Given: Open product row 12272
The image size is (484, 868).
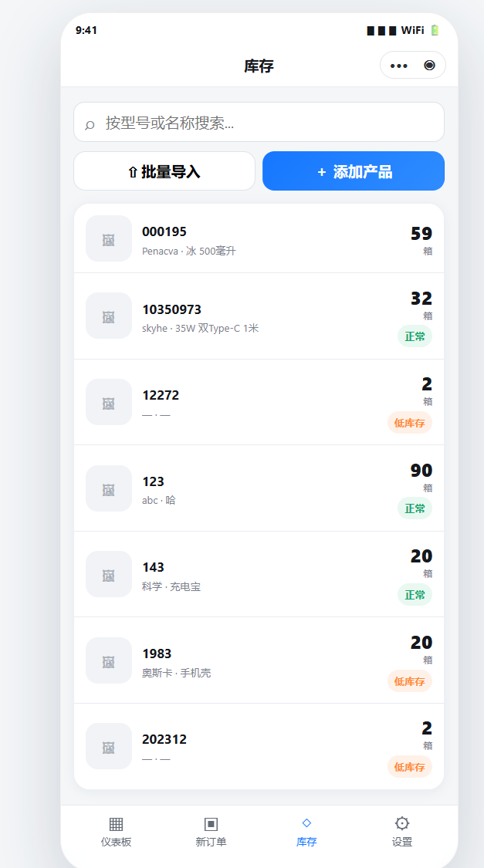Looking at the screenshot, I should [x=259, y=402].
